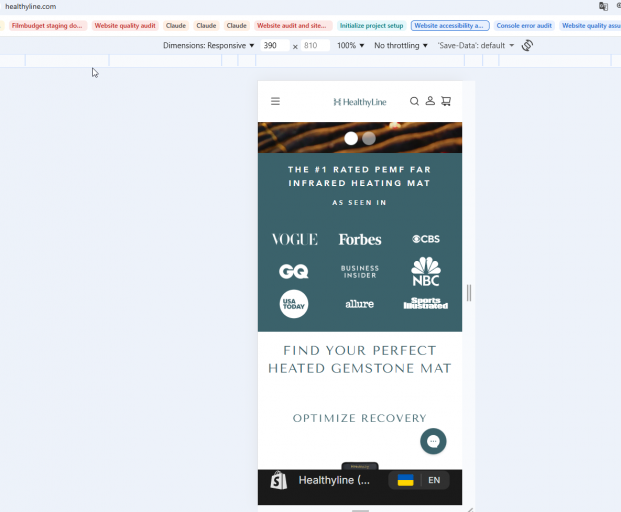Viewport: 621px width, 512px height.
Task: Click the NBC peacock logo
Action: (426, 272)
